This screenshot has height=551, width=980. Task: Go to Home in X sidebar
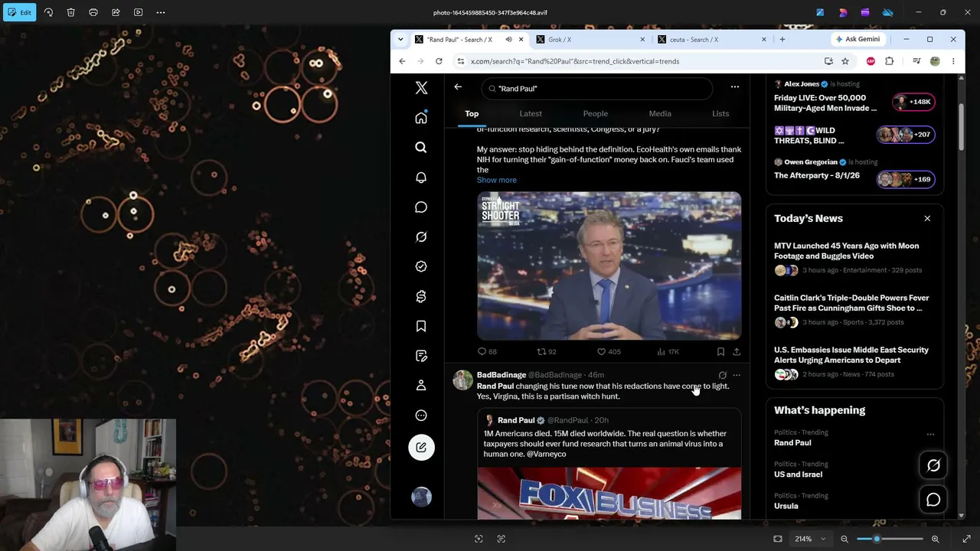421,118
